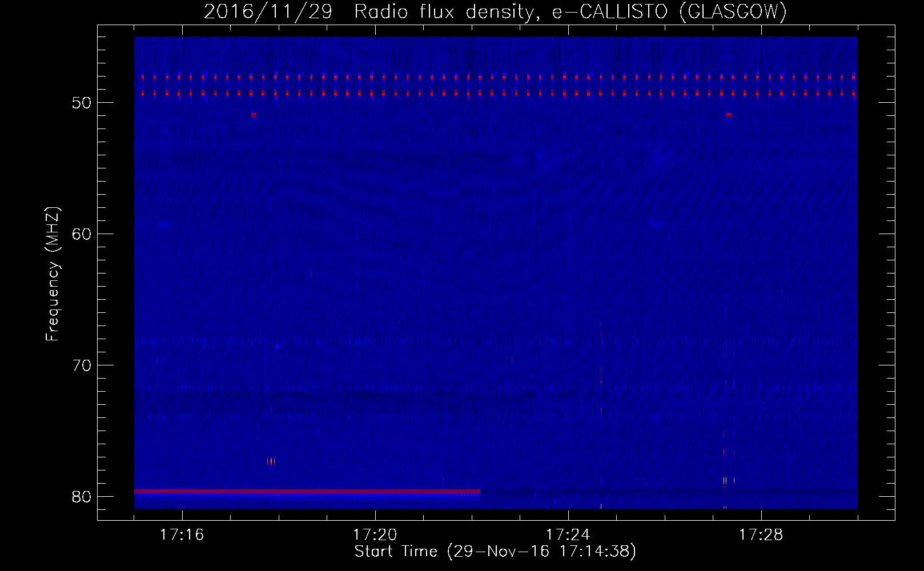Click the red spot near 51 MHz before 17:18

(254, 115)
